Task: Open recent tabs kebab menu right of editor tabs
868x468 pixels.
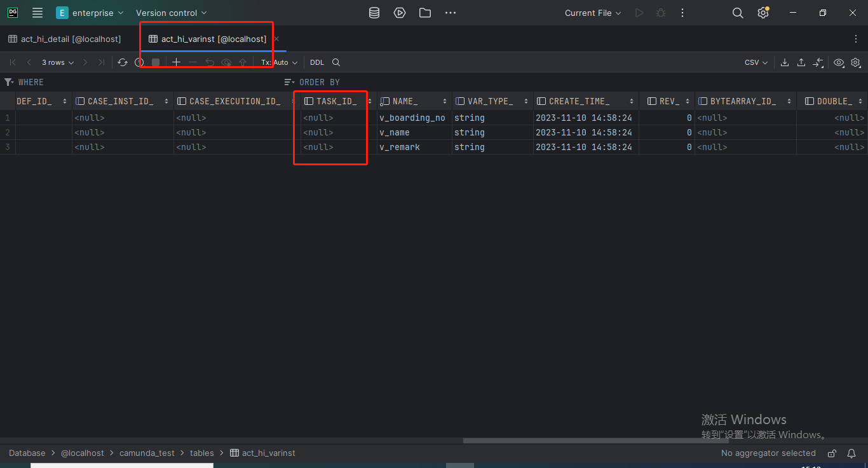Action: tap(856, 39)
